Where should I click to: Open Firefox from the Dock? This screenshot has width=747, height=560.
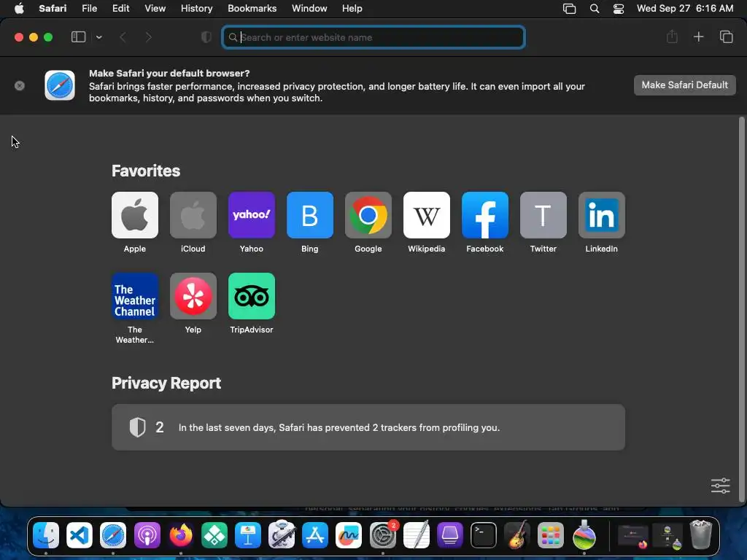point(181,534)
